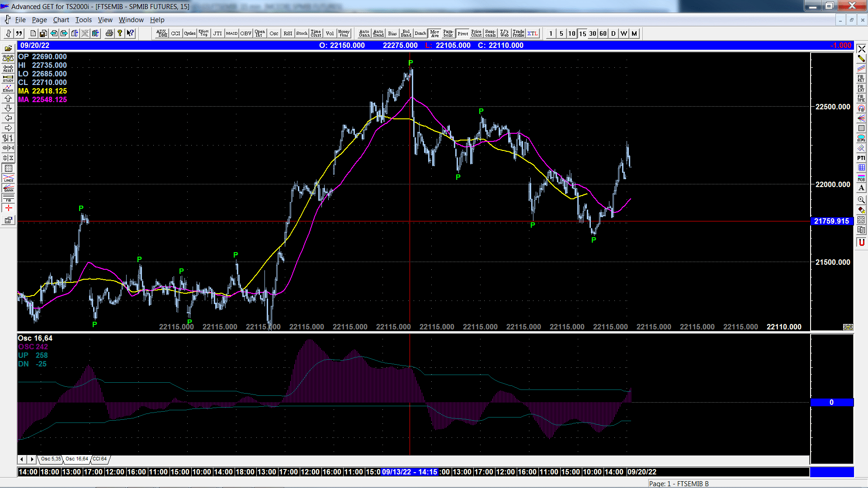Set the 30 minute timeframe
The width and height of the screenshot is (868, 488).
[x=592, y=33]
